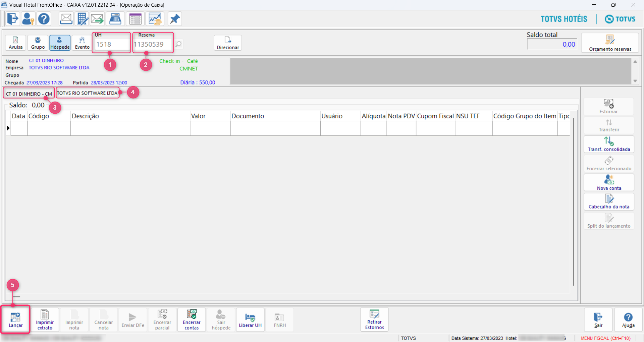Select the Grupo account type
This screenshot has height=342, width=644.
(38, 43)
